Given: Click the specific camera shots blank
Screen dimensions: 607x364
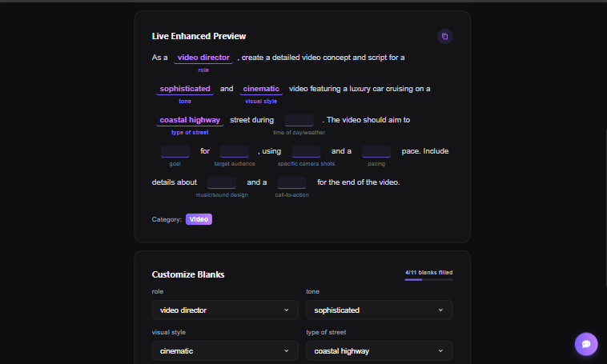Looking at the screenshot, I should [306, 151].
